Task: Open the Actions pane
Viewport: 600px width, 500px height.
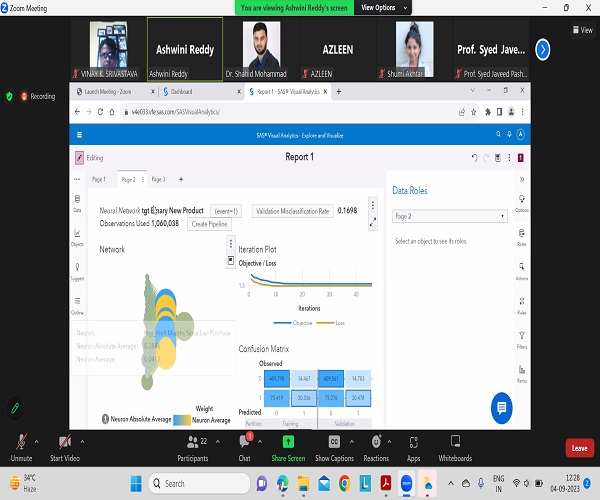Action: coord(522,272)
